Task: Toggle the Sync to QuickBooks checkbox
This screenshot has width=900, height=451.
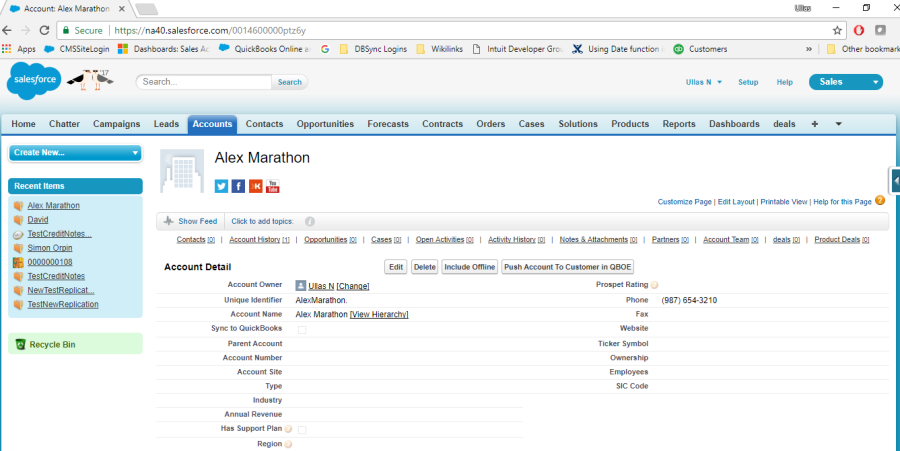Action: coord(302,329)
